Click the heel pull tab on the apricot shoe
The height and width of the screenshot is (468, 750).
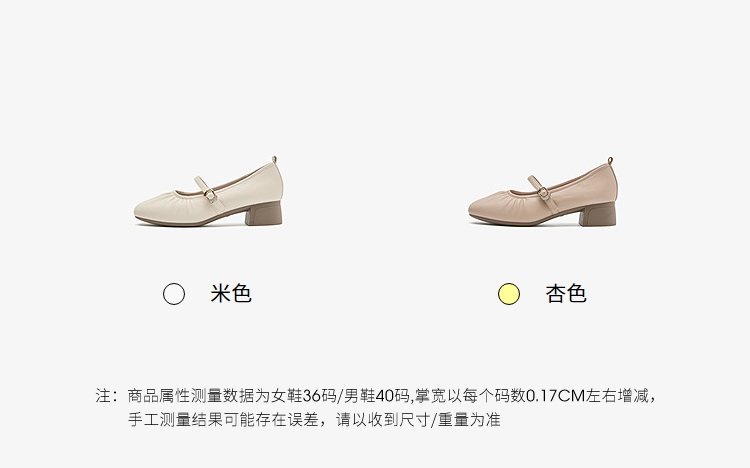610,161
